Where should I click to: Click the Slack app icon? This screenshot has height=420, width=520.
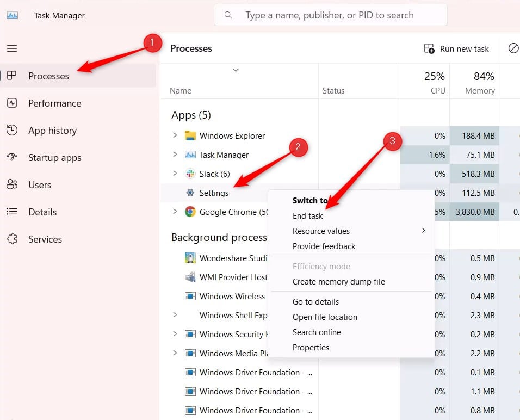pyautogui.click(x=190, y=174)
